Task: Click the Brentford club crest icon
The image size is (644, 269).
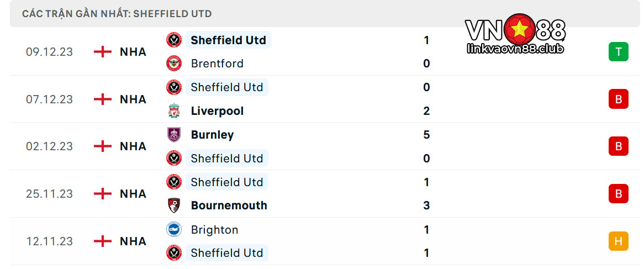Action: coord(174,64)
